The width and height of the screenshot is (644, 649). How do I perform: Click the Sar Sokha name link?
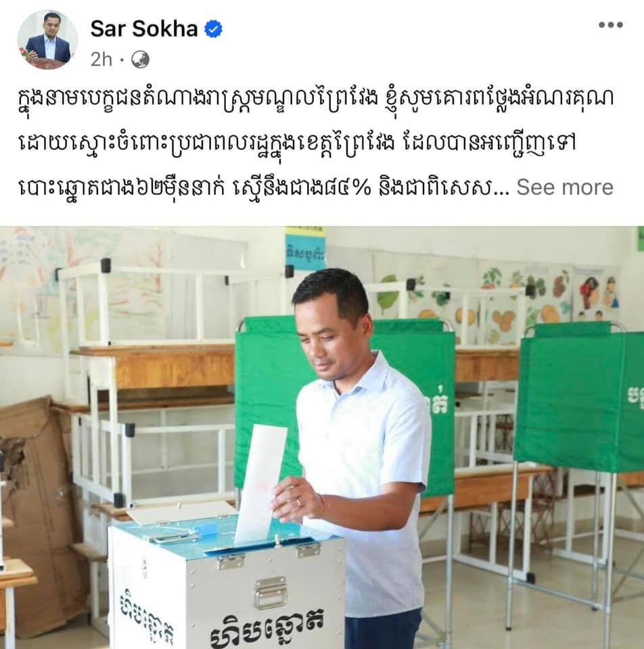pos(143,28)
